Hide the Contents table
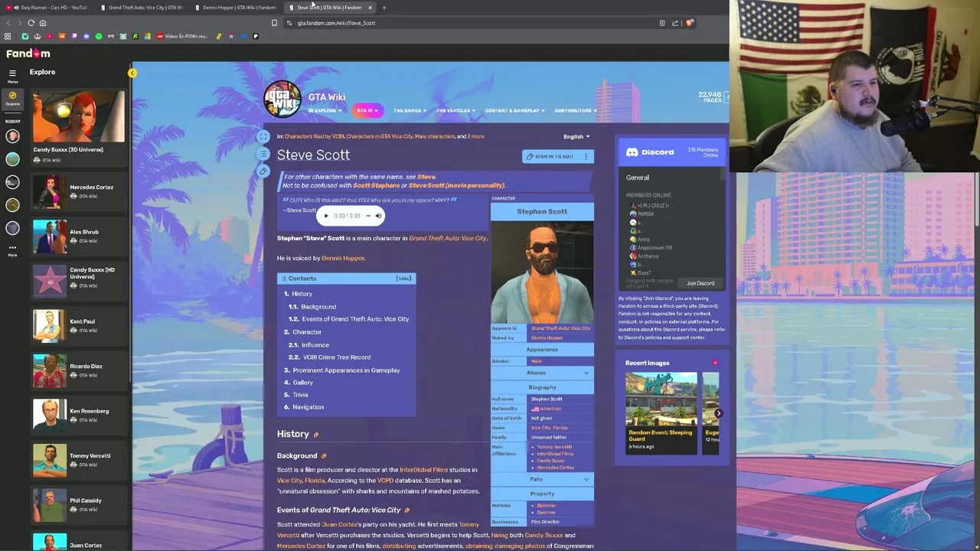980x551 pixels. [403, 279]
